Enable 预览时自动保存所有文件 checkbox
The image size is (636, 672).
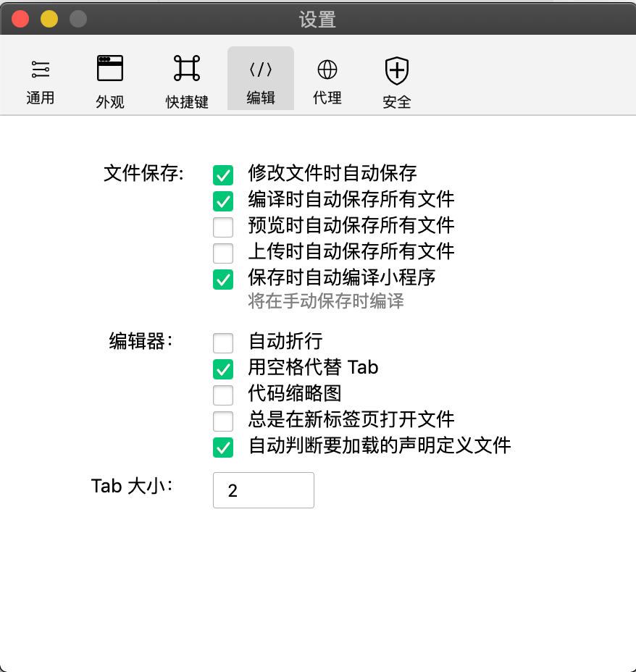tap(223, 227)
